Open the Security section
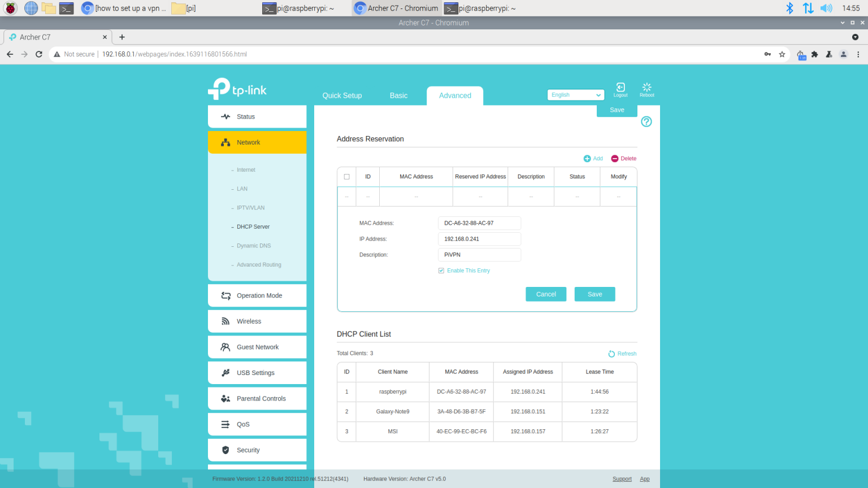The height and width of the screenshot is (488, 868). point(247,450)
